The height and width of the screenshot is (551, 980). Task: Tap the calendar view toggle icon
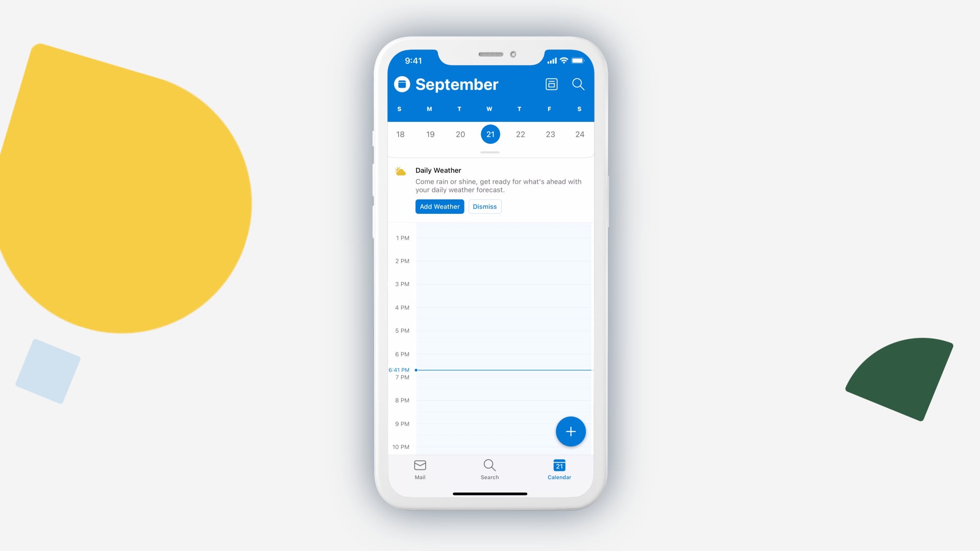tap(551, 84)
